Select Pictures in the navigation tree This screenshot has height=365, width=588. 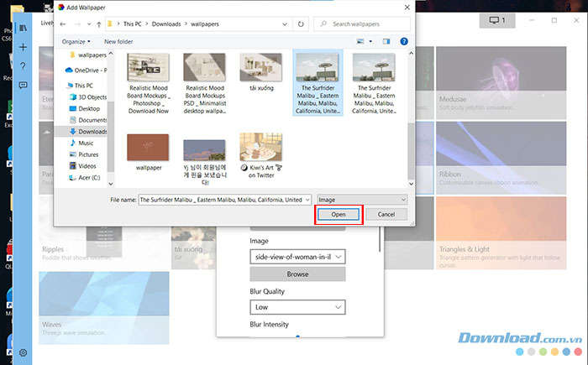coord(88,154)
